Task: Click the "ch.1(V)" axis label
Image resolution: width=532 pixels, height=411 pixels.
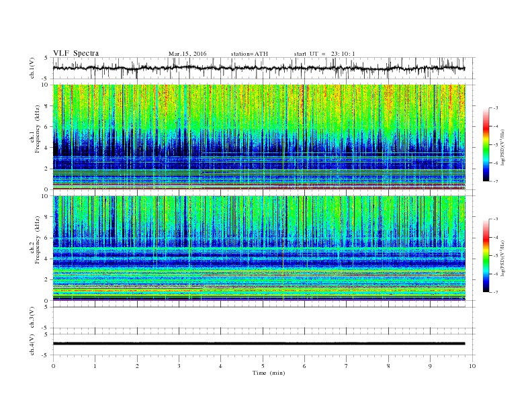Action: coord(32,68)
